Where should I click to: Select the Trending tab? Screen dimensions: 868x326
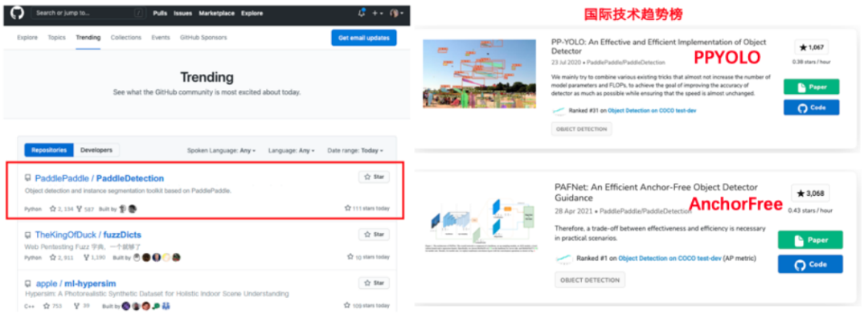pos(88,38)
